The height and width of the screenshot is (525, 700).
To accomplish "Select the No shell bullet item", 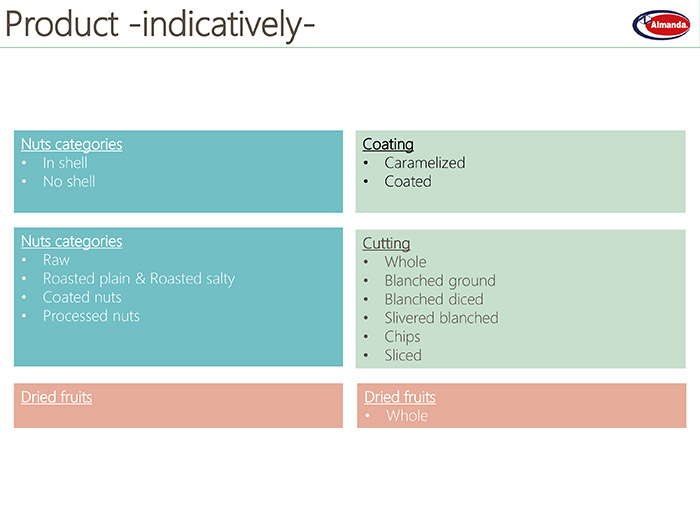I will click(x=69, y=182).
